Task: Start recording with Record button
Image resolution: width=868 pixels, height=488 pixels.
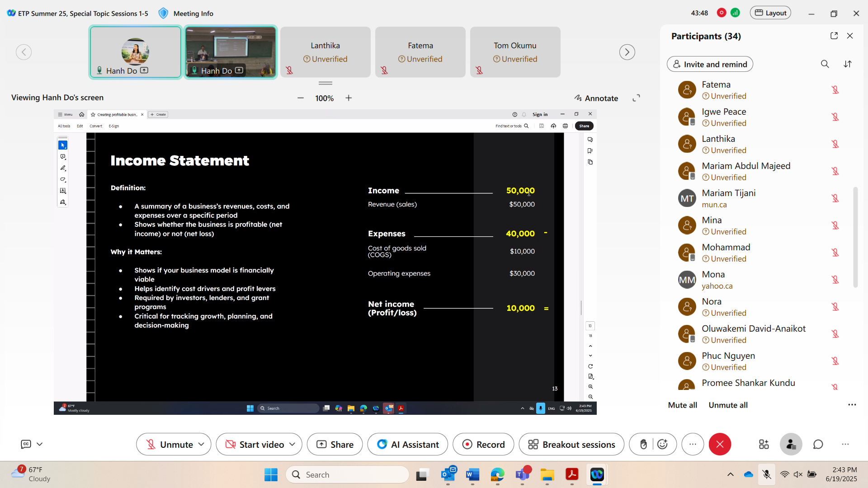Action: coord(483,444)
